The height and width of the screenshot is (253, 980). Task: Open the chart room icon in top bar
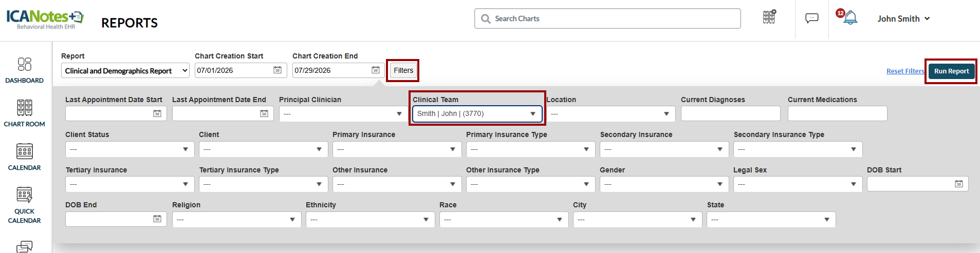tap(769, 17)
